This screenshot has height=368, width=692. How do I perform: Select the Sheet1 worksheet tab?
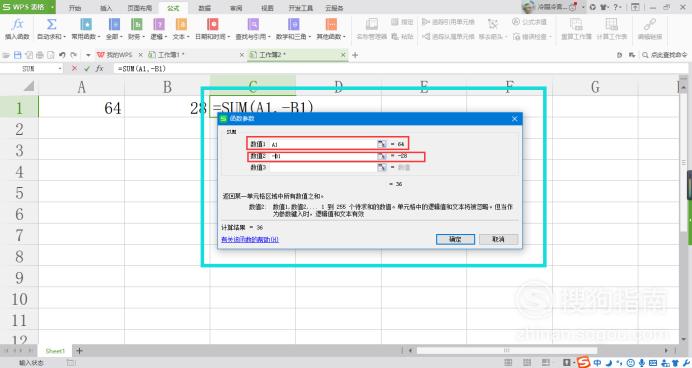point(55,351)
